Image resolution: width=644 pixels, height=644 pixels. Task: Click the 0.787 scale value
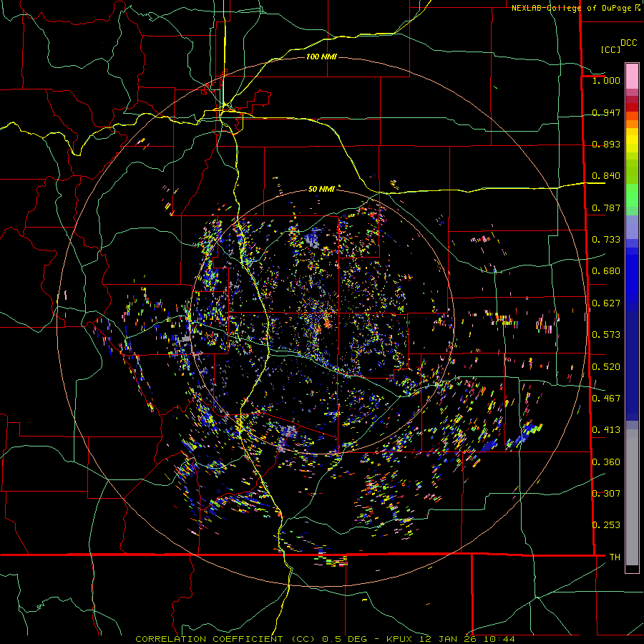tap(606, 208)
